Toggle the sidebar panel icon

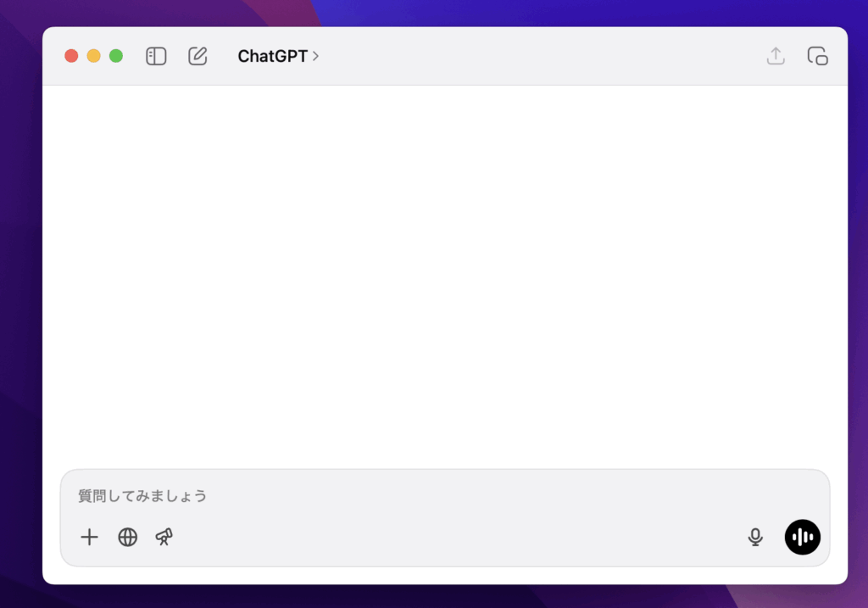click(156, 56)
